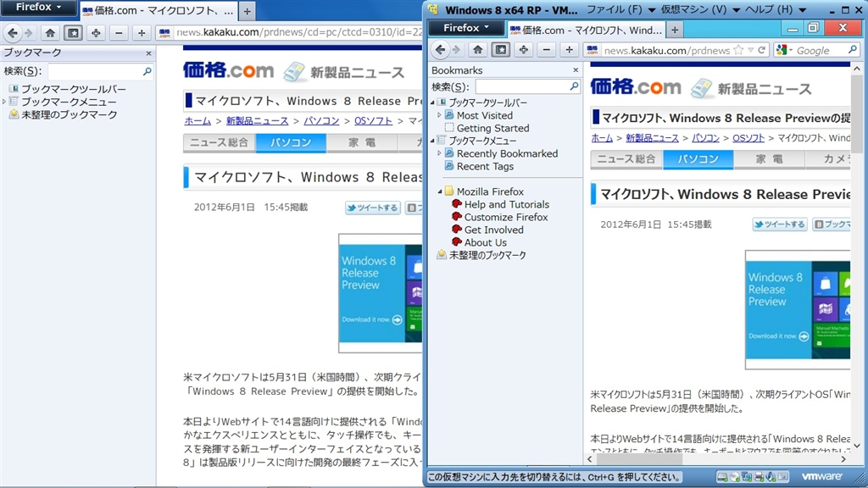This screenshot has width=868, height=488.
Task: Click パソコン breadcrumb link in VM page
Action: (x=706, y=138)
